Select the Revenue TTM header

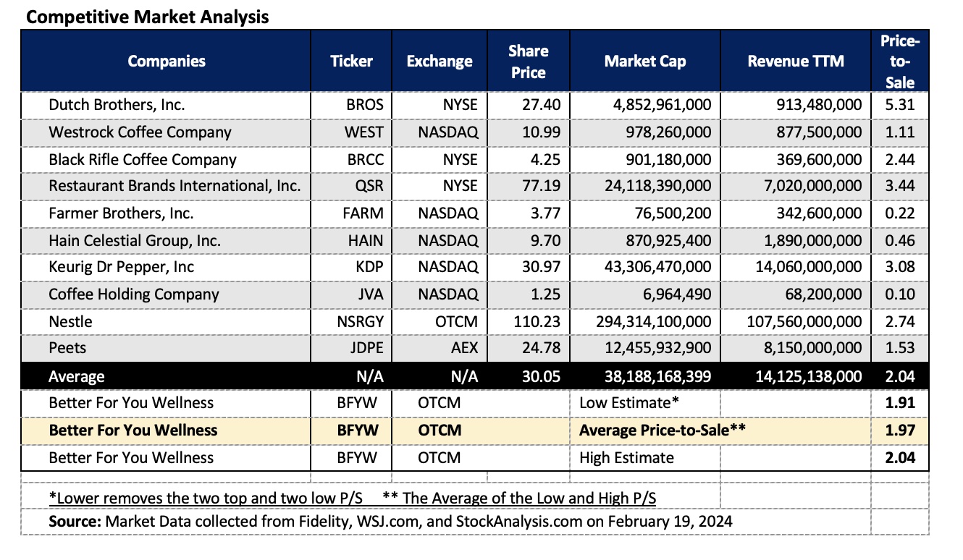796,61
